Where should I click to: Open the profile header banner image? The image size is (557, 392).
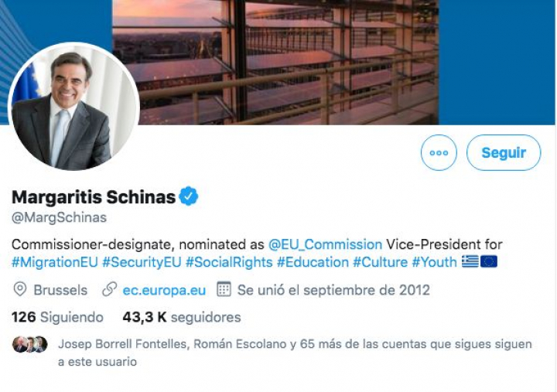pyautogui.click(x=348, y=62)
